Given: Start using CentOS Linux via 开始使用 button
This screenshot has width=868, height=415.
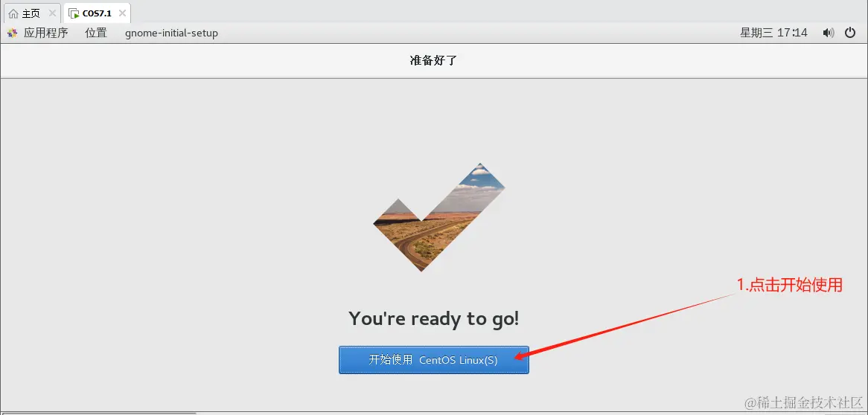Looking at the screenshot, I should pyautogui.click(x=433, y=360).
